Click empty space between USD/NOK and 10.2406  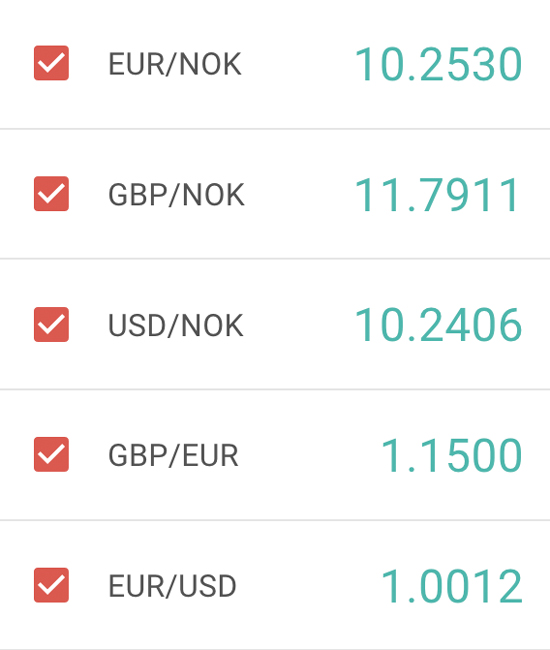tap(299, 325)
